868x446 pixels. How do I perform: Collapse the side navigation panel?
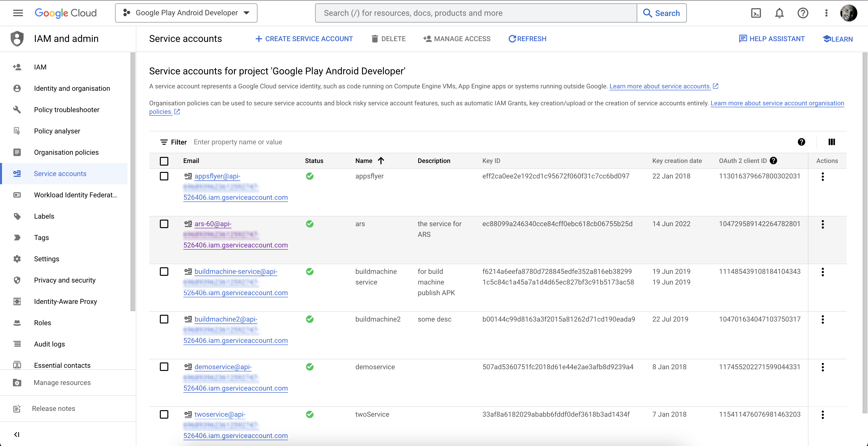[16, 434]
